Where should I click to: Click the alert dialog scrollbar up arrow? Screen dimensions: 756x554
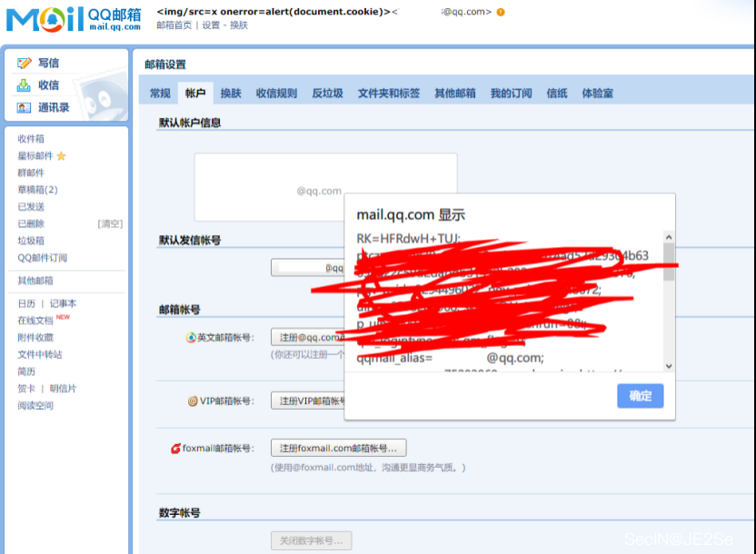coord(669,237)
